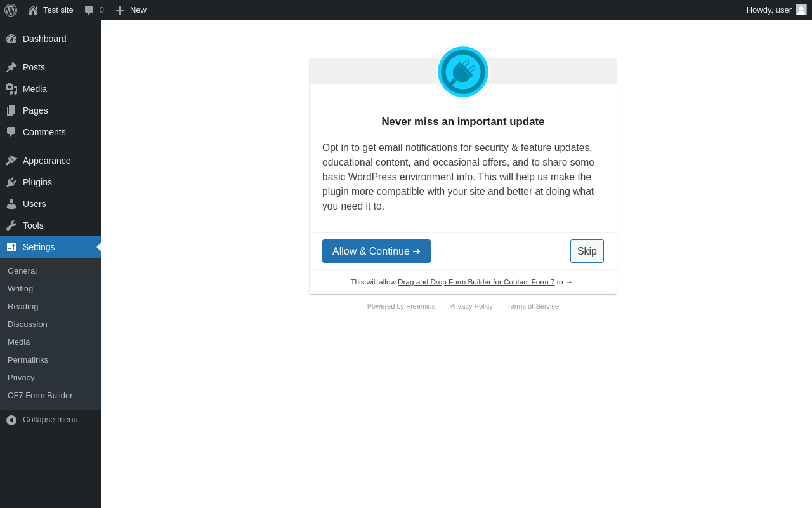Click the Media camera-music icon in main menu
812x508 pixels.
click(11, 89)
